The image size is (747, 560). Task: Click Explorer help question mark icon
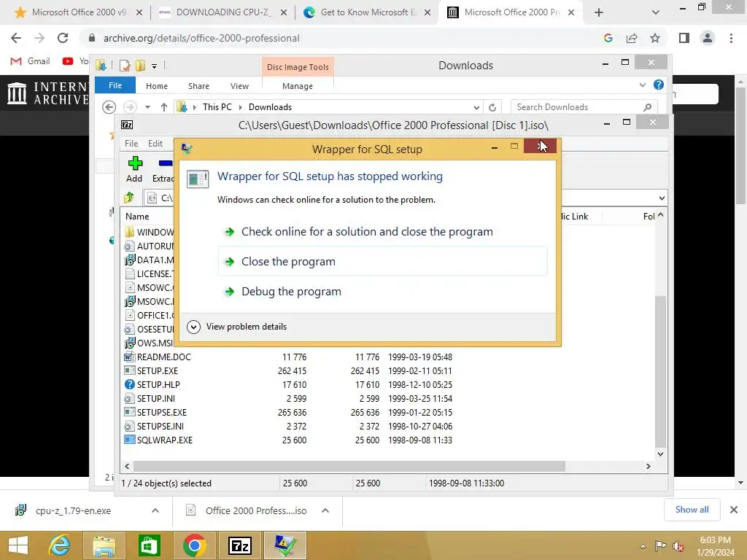[659, 85]
